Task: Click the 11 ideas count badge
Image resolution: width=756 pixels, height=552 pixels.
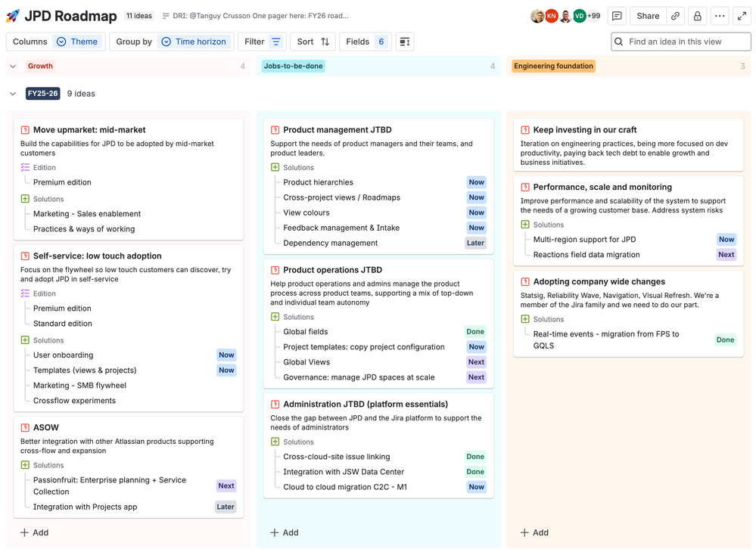Action: tap(138, 16)
